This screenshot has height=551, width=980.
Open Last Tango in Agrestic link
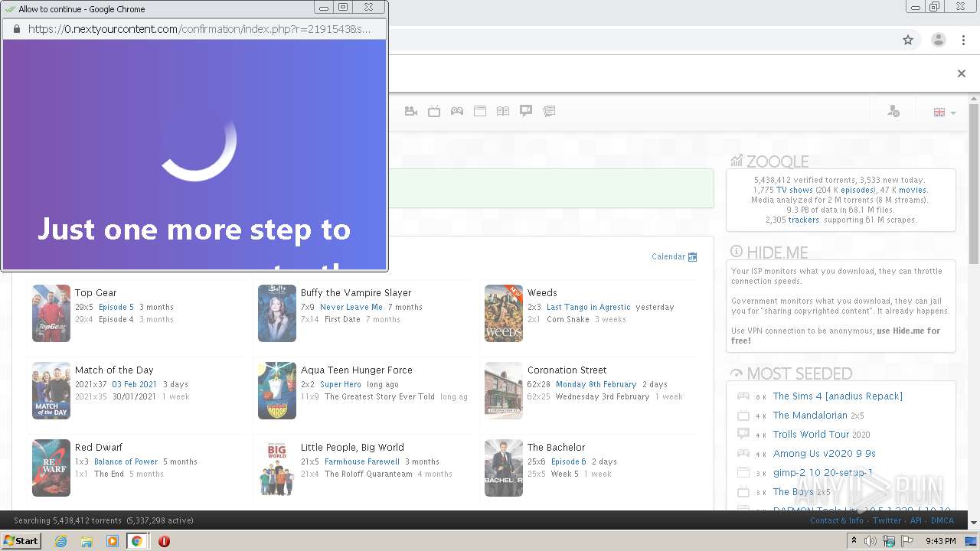(589, 307)
